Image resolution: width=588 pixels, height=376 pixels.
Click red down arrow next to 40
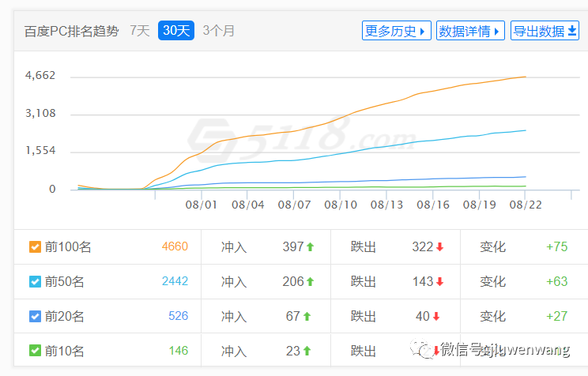point(436,317)
